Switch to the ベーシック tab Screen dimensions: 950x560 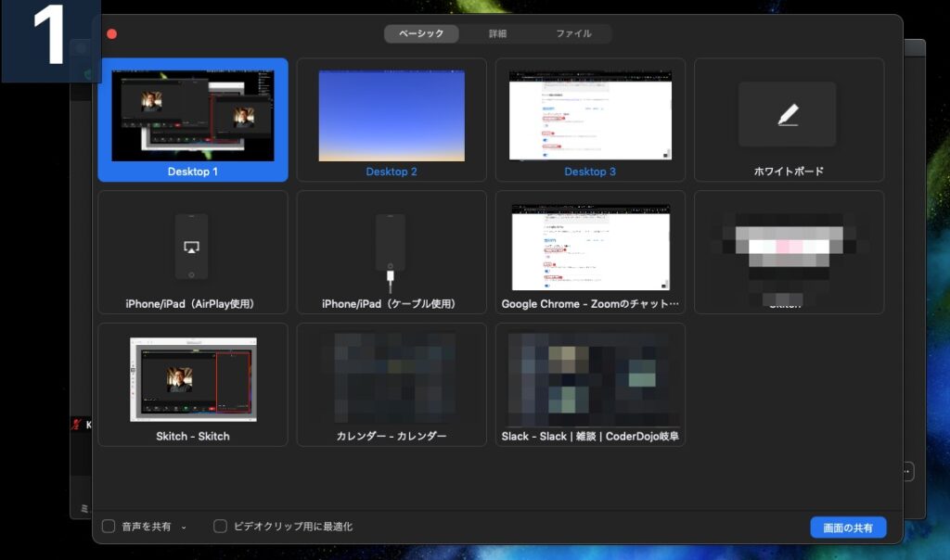pos(421,34)
